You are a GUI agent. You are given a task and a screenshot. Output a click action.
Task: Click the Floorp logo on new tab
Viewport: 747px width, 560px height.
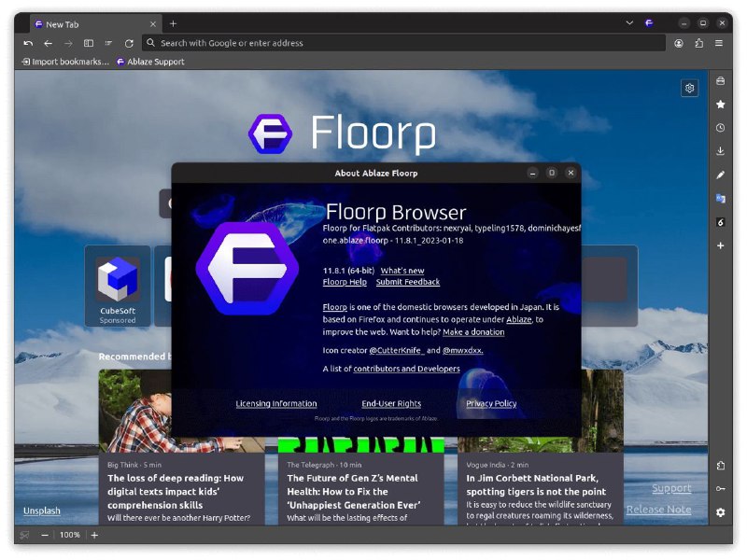[342, 133]
